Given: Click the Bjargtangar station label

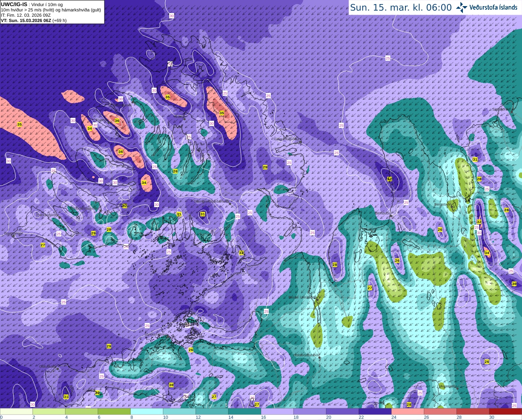Looking at the screenshot, I should pos(13,234).
